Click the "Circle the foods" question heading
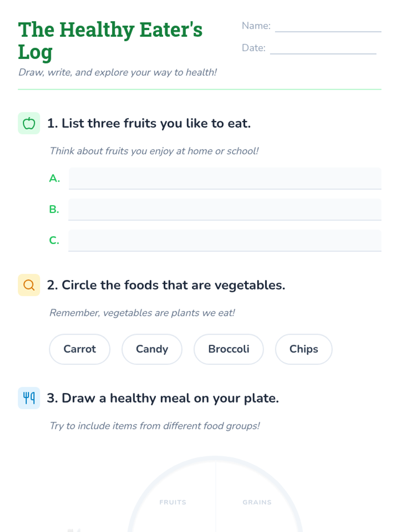 [166, 285]
